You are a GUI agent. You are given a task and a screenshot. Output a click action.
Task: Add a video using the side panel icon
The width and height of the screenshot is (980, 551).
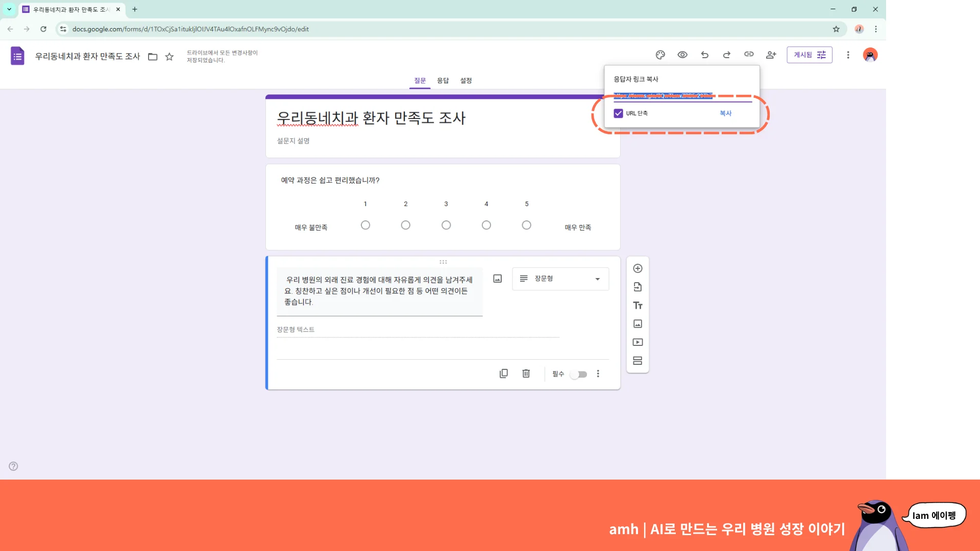click(638, 342)
